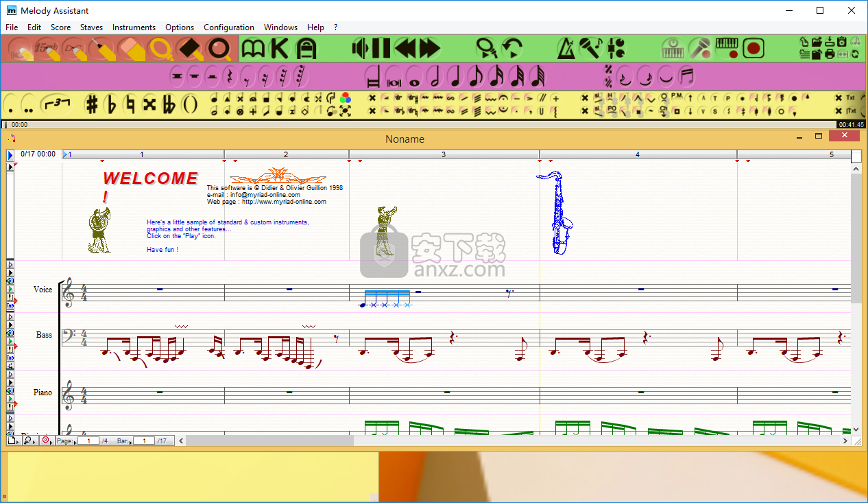The height and width of the screenshot is (503, 868).
Task: Pause playback with the pause button
Action: tap(381, 49)
